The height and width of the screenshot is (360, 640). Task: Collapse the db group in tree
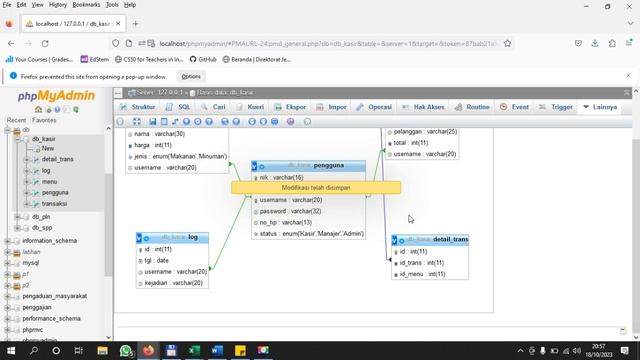coord(7,130)
